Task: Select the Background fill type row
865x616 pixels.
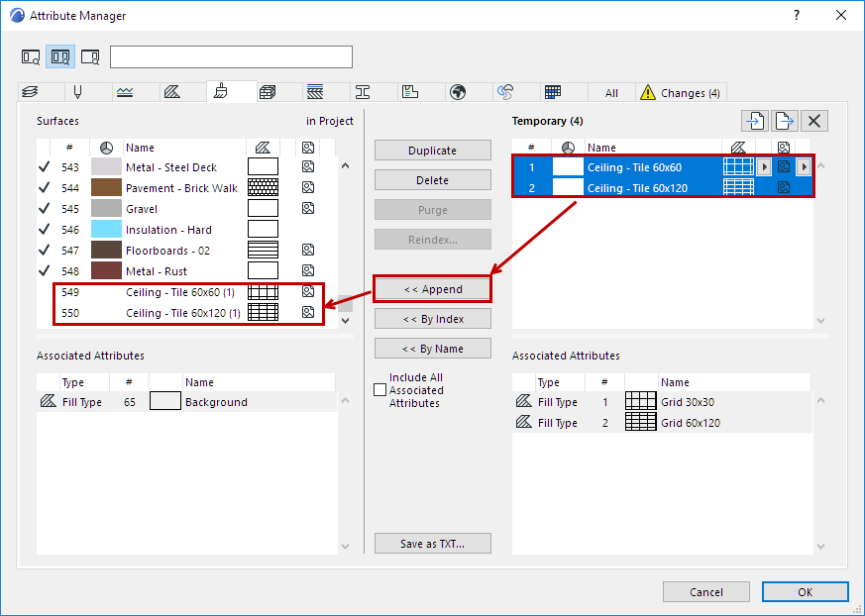Action: click(186, 402)
